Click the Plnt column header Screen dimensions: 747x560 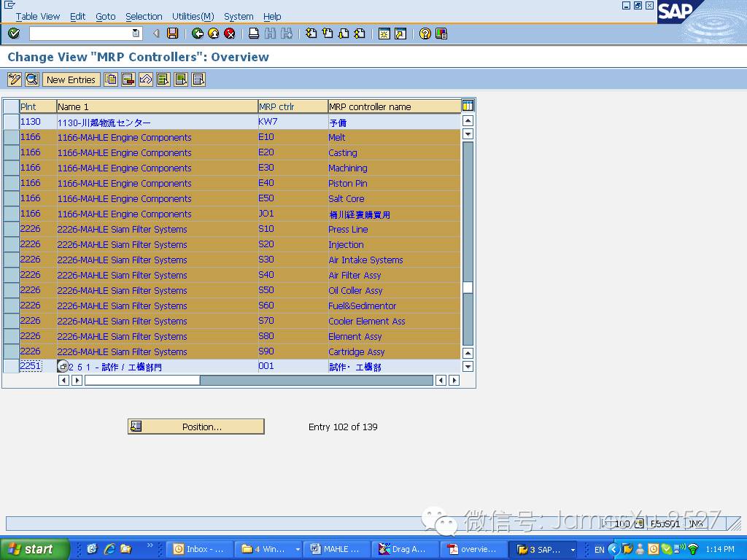point(38,106)
